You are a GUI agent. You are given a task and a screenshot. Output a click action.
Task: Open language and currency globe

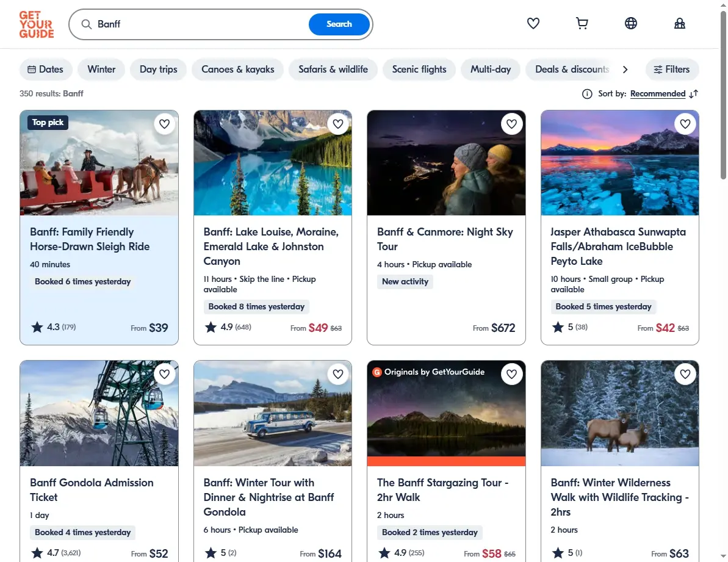point(630,23)
